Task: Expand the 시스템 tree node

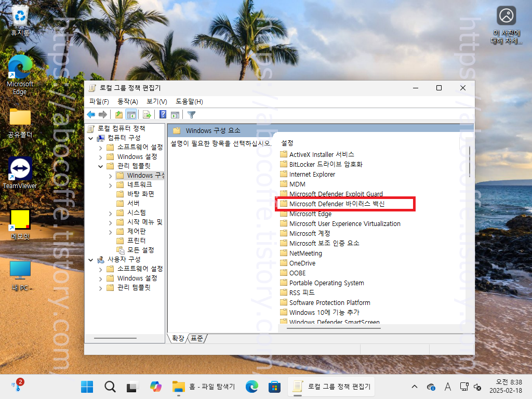Action: pyautogui.click(x=110, y=214)
